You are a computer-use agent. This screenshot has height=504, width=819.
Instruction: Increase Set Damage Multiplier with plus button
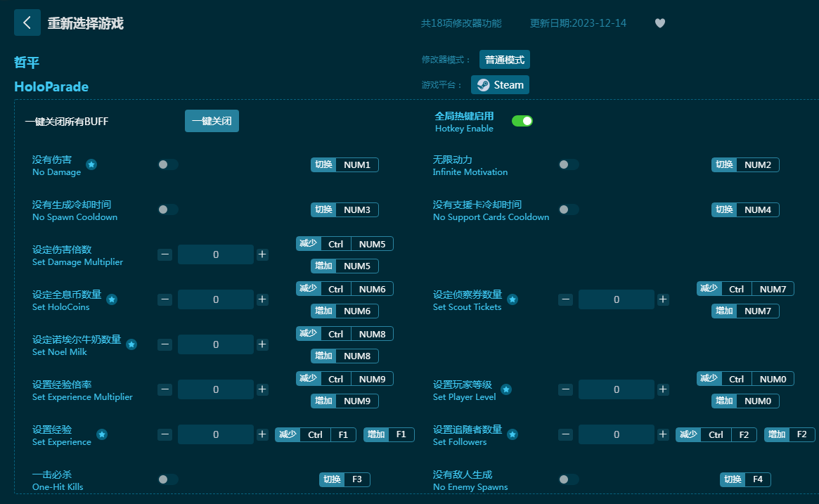coord(262,254)
